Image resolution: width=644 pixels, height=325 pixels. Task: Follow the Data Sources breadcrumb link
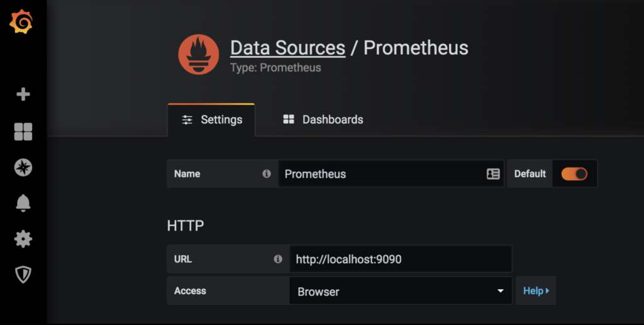coord(287,48)
